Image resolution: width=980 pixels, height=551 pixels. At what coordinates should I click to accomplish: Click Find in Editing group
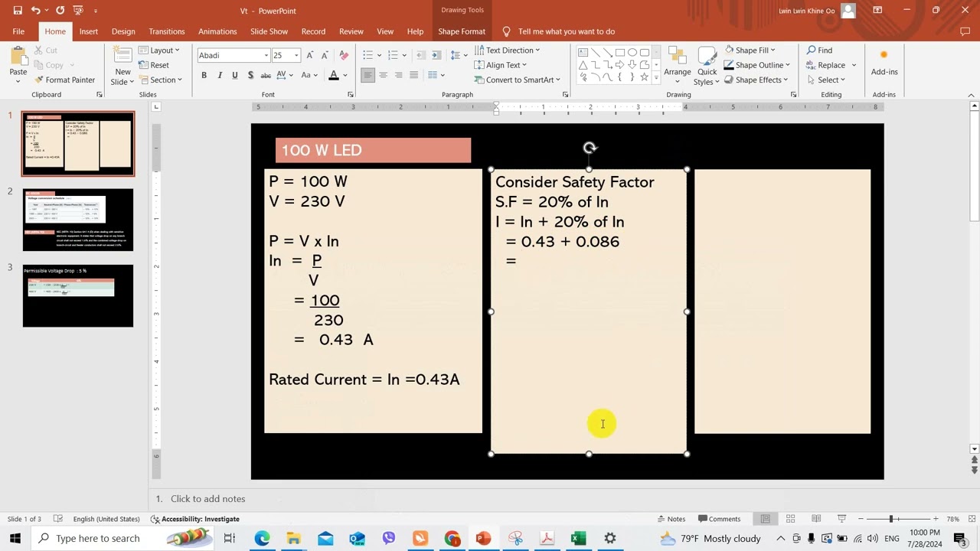[819, 51]
